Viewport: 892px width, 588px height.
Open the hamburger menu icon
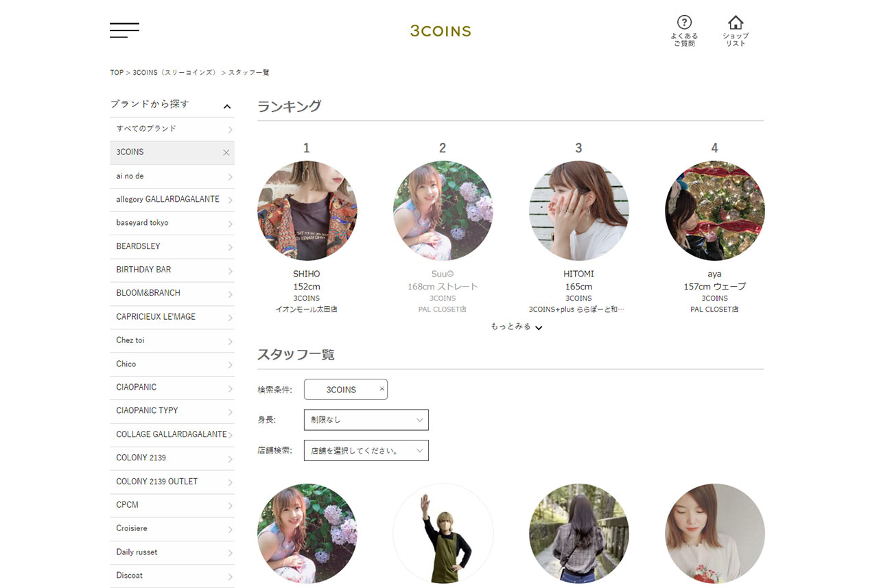[x=124, y=30]
